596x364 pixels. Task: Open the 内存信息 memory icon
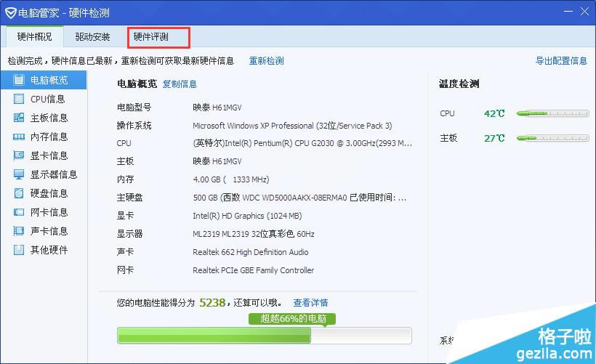18,137
